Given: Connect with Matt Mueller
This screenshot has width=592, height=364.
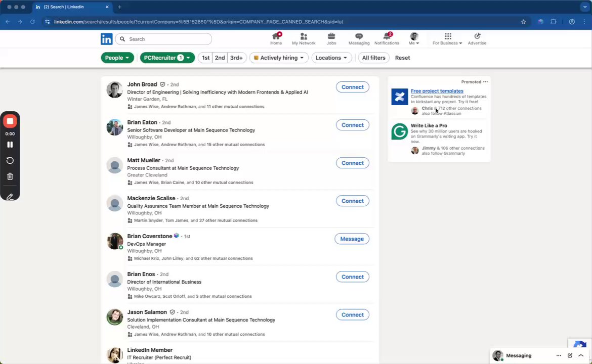Looking at the screenshot, I should click(352, 163).
